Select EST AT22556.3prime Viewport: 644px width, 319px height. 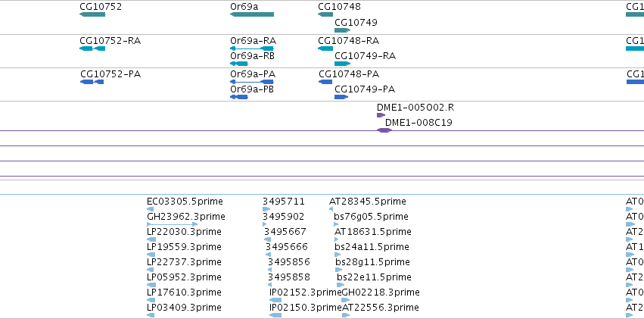346,315
